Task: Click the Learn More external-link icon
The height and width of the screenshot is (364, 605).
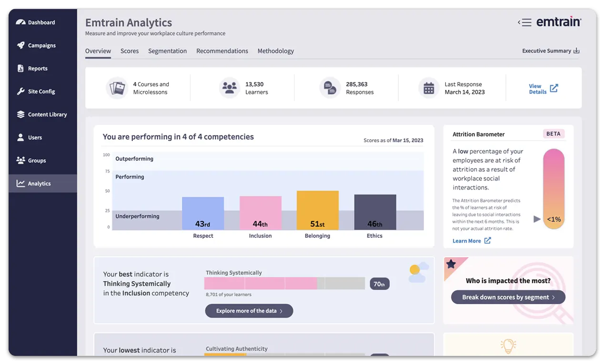Action: click(x=487, y=241)
